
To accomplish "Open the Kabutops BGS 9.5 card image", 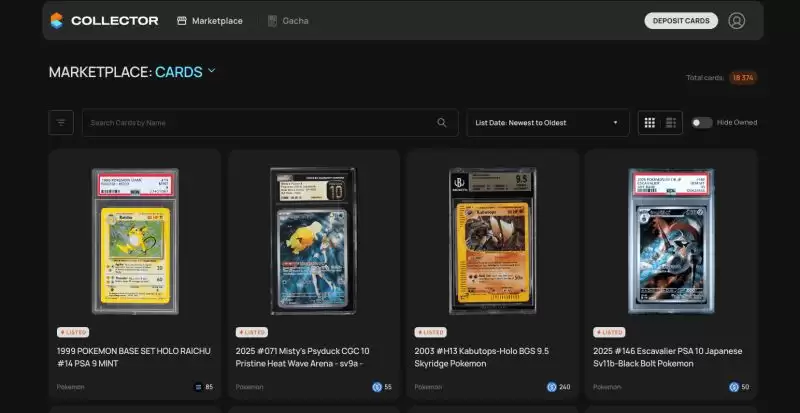I will point(492,241).
